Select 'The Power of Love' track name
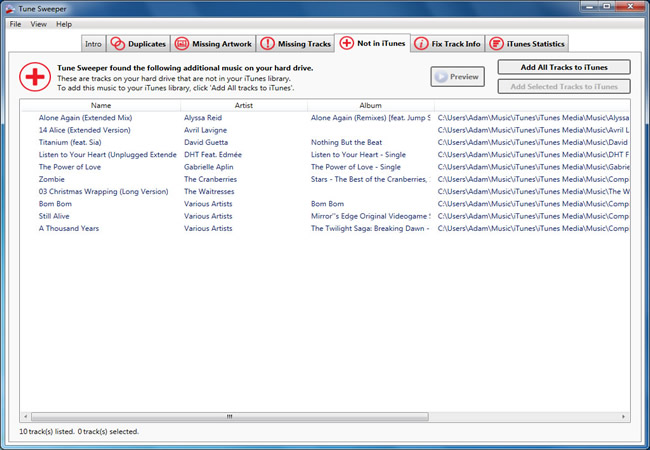The height and width of the screenshot is (450, 650). pos(70,167)
